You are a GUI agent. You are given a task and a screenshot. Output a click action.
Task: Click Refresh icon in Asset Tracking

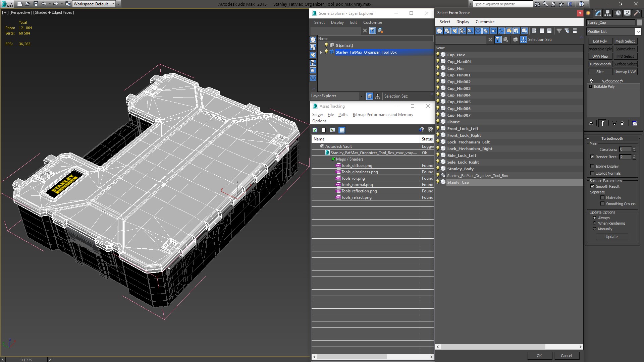tap(315, 130)
